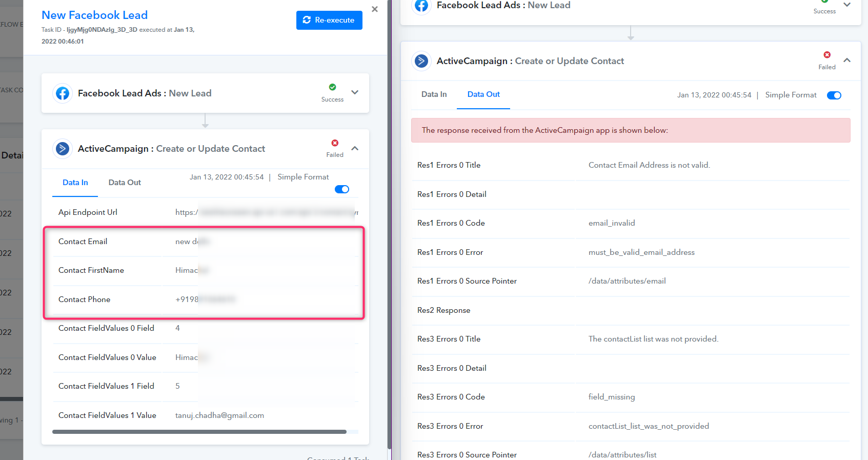Click 'Contact FieldValues 0 Value' label

(107, 357)
